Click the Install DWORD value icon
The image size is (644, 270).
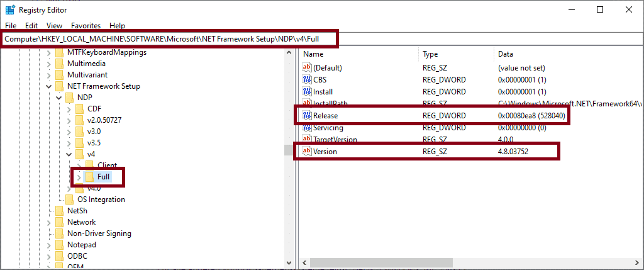307,92
